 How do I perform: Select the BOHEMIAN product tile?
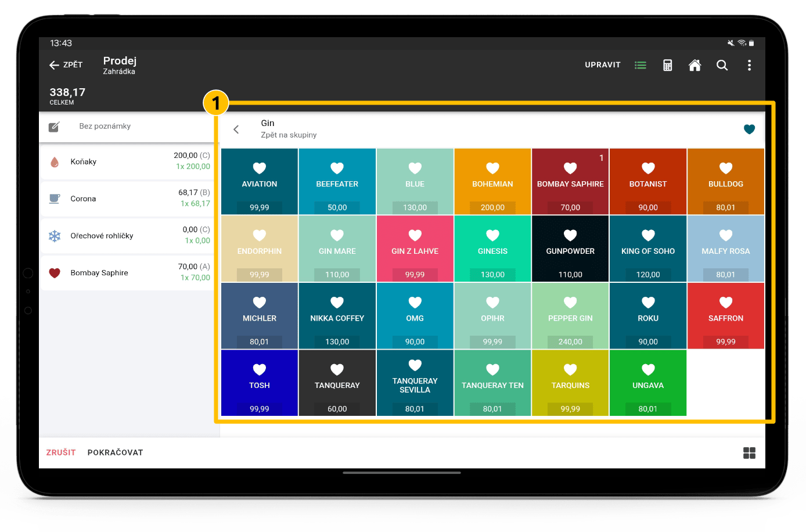point(493,182)
